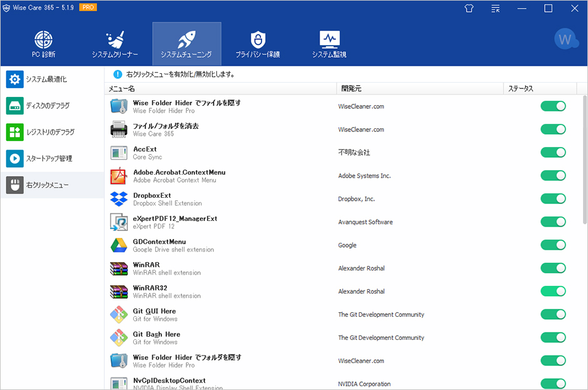
Task: Click the WinRAR32 books icon
Action: pos(119,292)
